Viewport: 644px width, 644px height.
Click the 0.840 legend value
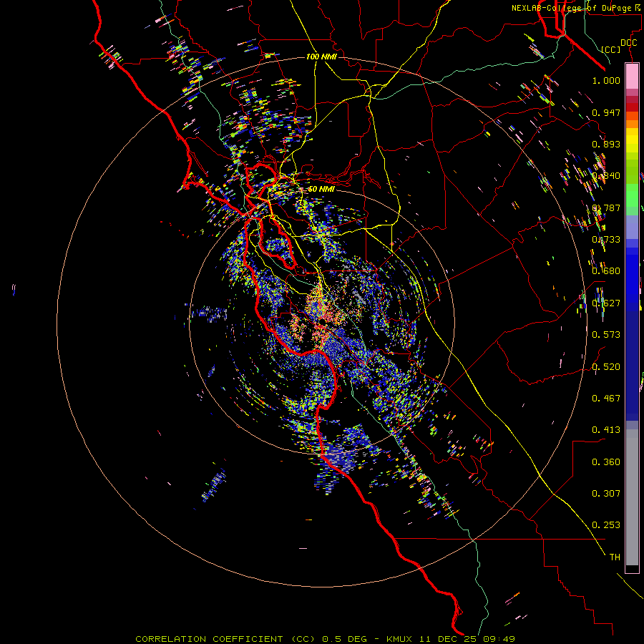click(x=606, y=176)
